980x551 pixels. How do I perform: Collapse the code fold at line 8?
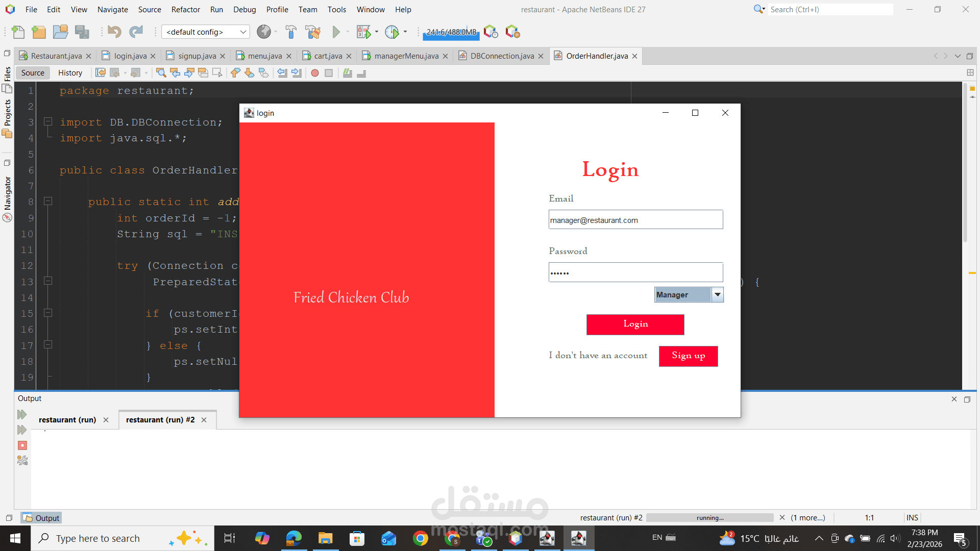(48, 202)
